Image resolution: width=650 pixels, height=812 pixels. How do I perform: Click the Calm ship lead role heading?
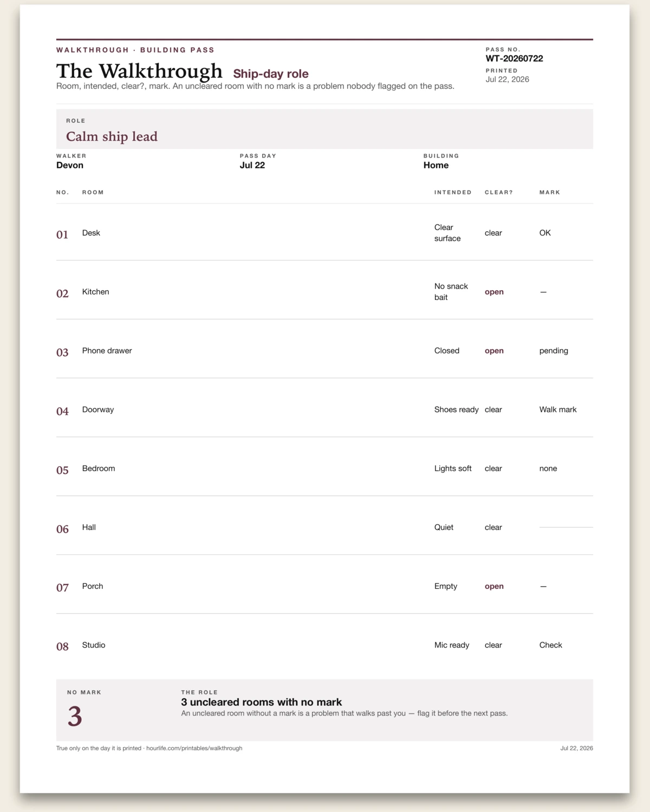pos(112,136)
